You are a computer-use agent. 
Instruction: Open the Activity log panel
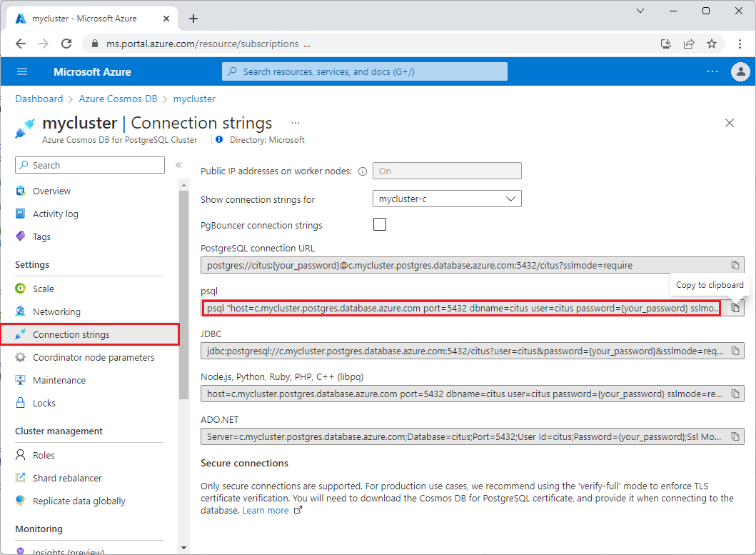pos(56,214)
